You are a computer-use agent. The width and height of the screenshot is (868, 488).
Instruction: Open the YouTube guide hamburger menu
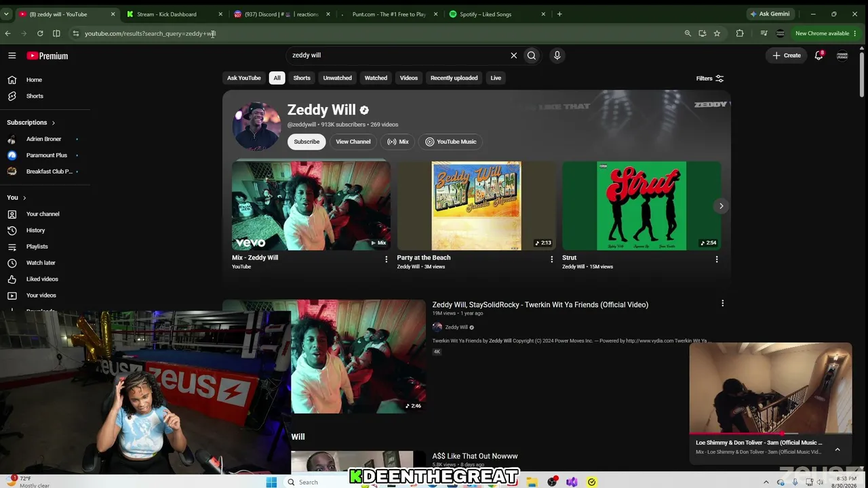(x=12, y=56)
